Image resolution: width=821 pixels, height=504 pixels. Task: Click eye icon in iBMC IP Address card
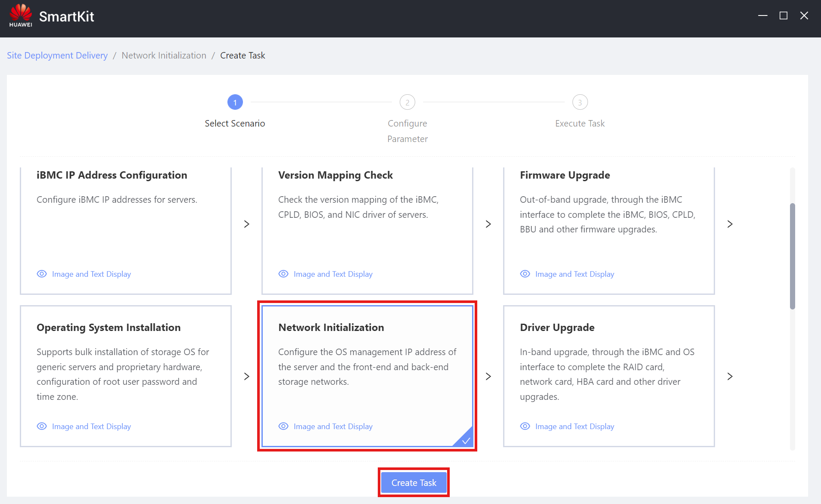42,274
